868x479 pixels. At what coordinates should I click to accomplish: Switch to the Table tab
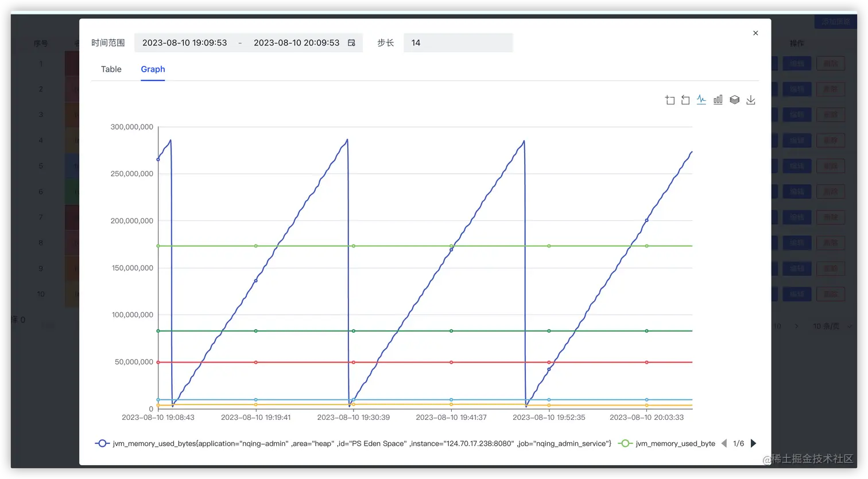click(111, 69)
